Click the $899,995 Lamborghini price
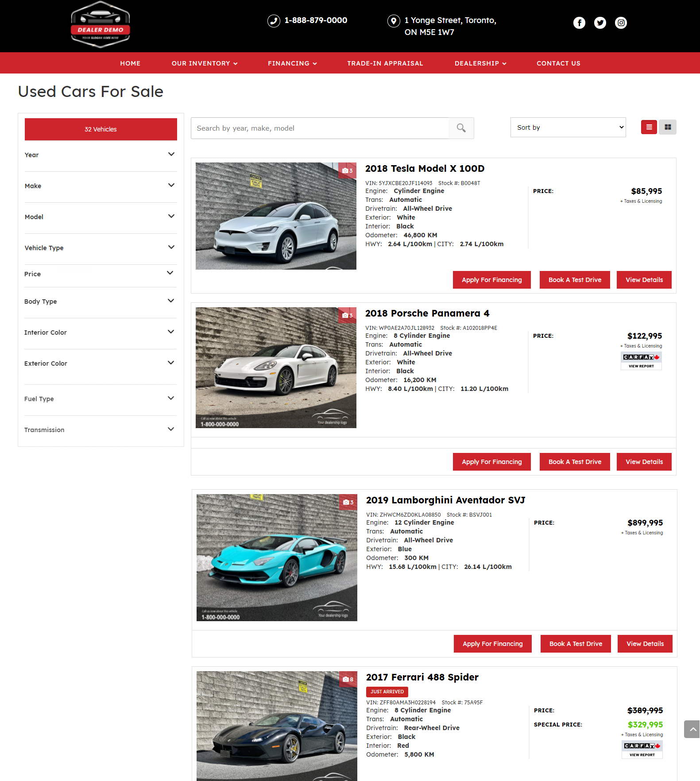 tap(645, 523)
